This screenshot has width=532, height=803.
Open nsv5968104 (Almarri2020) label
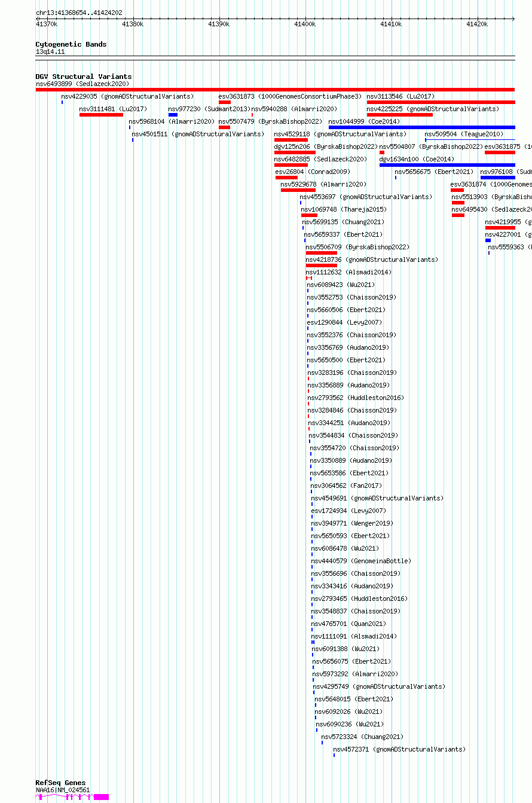[x=172, y=121]
